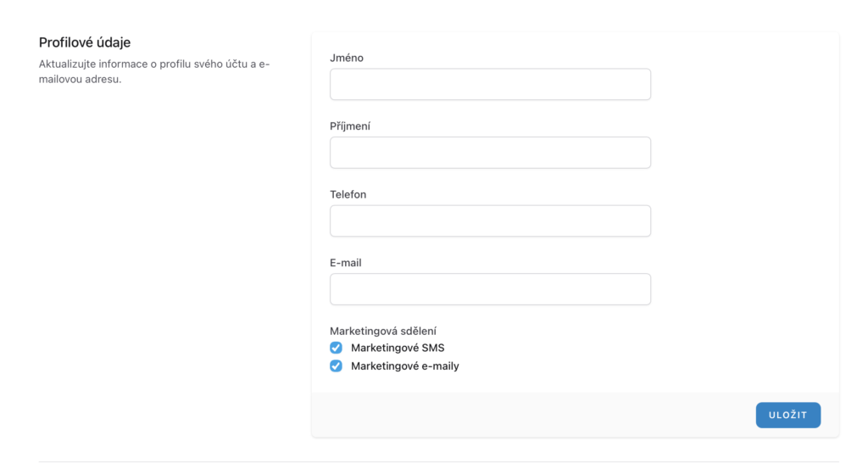Click the Marketingové e-maily label text
Viewport: 868px width, 463px height.
405,366
